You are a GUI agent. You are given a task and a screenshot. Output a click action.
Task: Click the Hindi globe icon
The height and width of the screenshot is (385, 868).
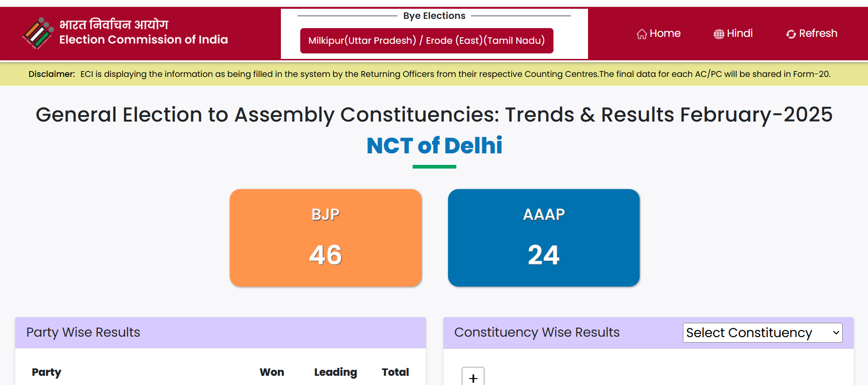(719, 34)
